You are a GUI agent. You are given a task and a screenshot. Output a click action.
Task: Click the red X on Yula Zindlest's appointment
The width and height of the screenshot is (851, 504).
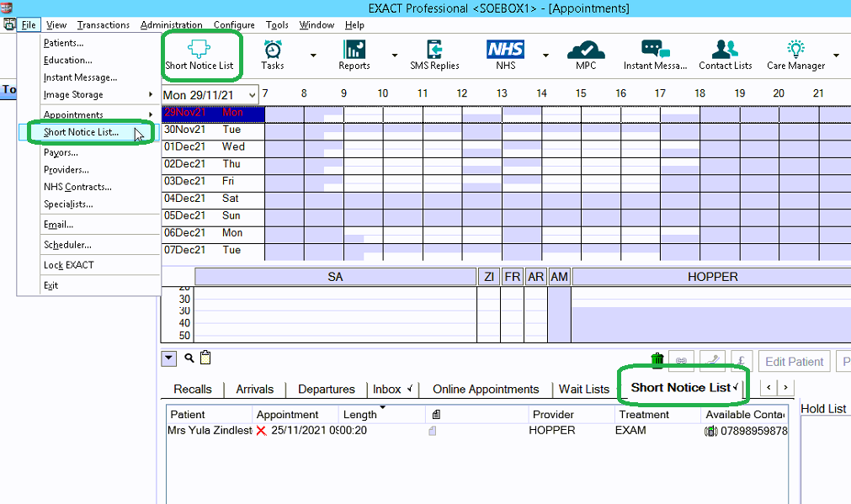262,431
